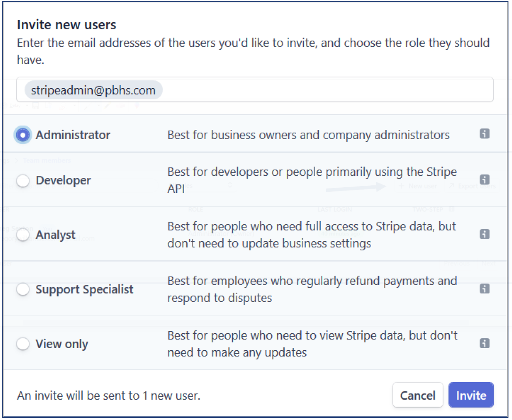The image size is (512, 420).
Task: Choose the Support Specialist role label
Action: (x=84, y=289)
